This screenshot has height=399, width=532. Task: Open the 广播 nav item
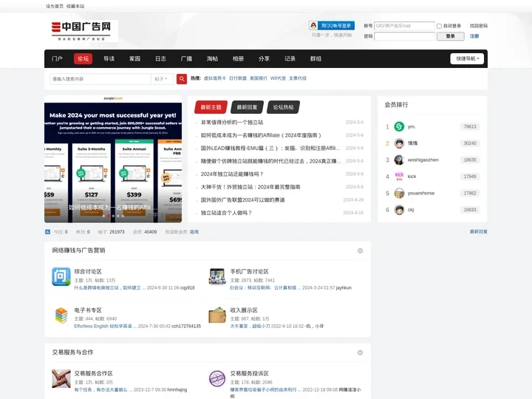tap(186, 58)
